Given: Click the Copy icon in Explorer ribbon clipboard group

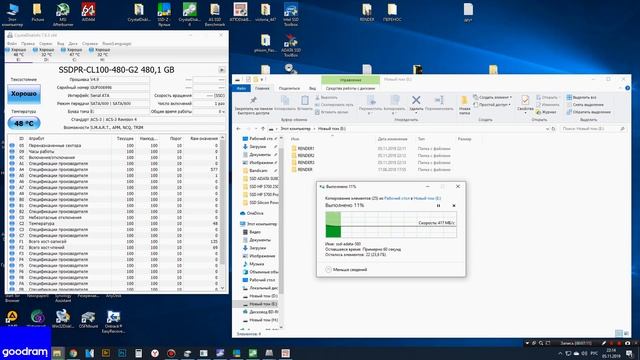Looking at the screenshot, I should [285, 100].
